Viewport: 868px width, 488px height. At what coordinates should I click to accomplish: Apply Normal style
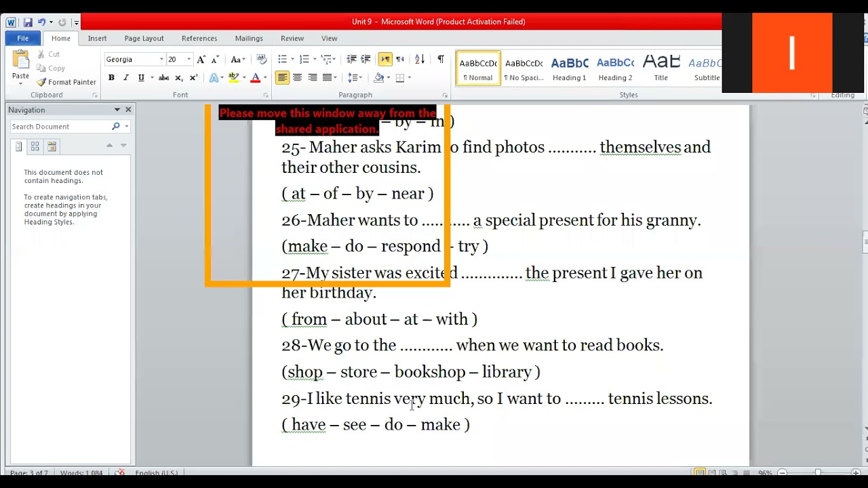(x=478, y=68)
